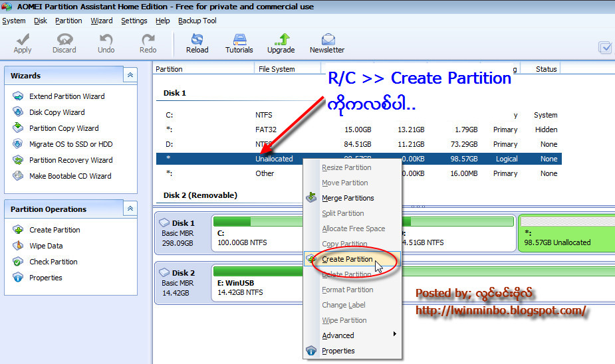Select the C: 100.00GB NTFS partition bar

point(257,233)
